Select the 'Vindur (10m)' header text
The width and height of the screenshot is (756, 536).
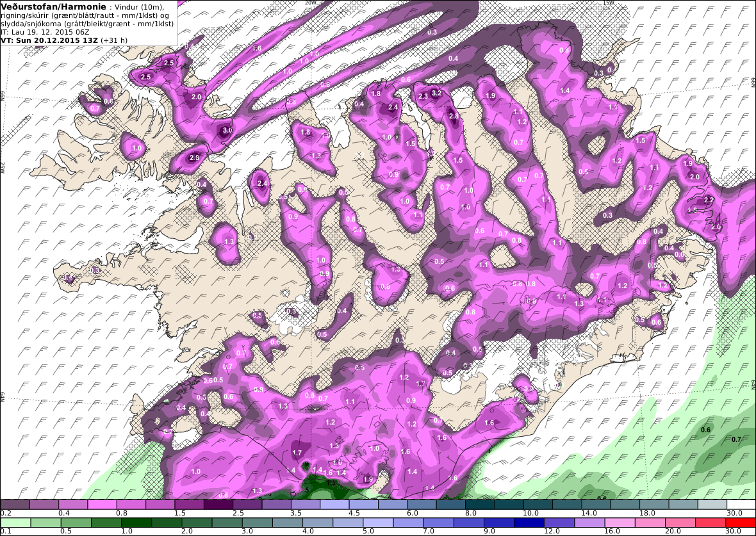coord(140,8)
